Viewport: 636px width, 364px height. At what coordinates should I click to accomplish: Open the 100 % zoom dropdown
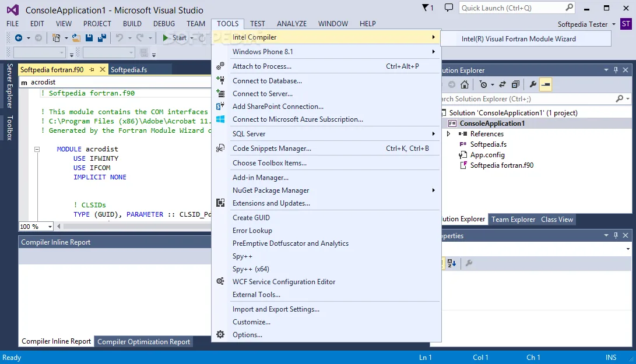(x=50, y=227)
